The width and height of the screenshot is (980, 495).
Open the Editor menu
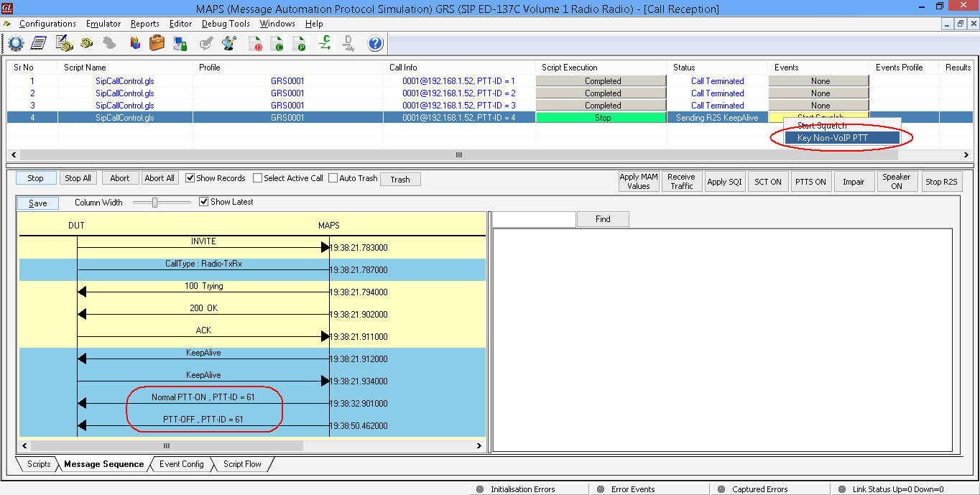180,24
